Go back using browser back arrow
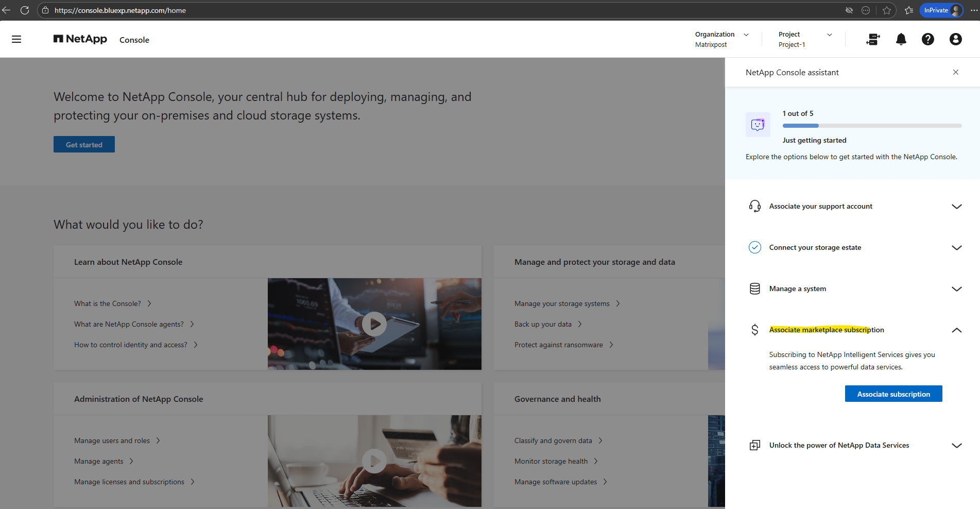This screenshot has height=509, width=980. pyautogui.click(x=7, y=10)
